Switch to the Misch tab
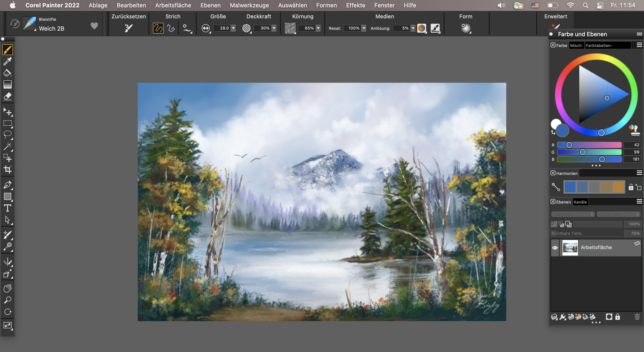644x352 pixels. (576, 45)
